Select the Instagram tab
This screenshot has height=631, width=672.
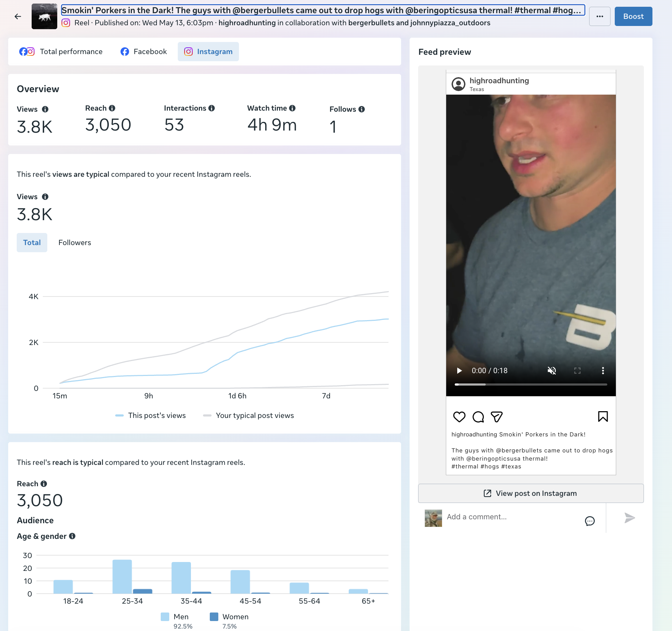pyautogui.click(x=208, y=52)
